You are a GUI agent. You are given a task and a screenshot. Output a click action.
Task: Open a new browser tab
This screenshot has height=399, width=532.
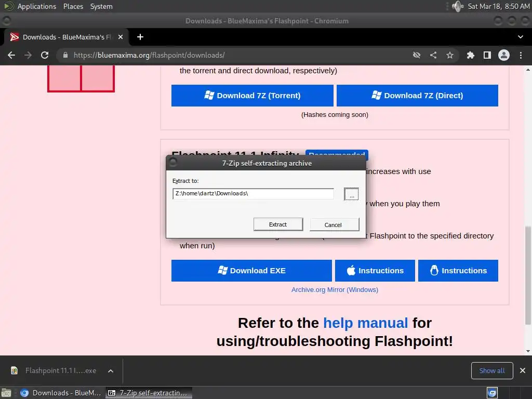pos(140,37)
